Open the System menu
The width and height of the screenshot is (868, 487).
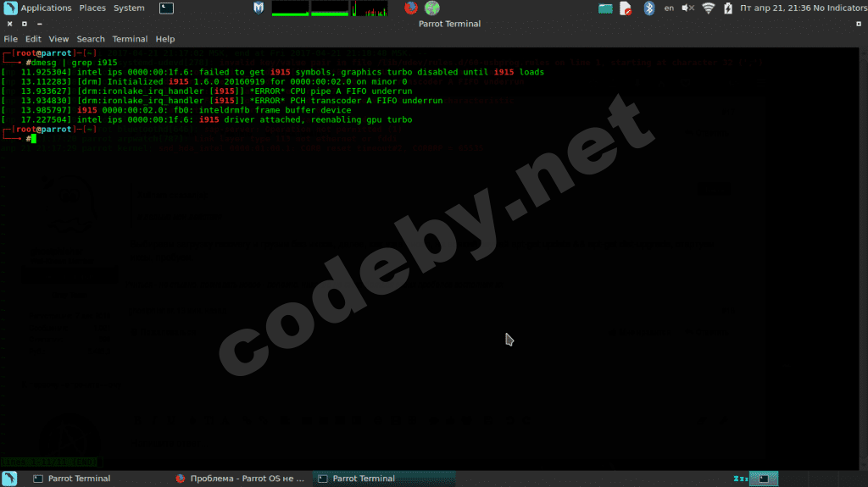click(x=129, y=8)
